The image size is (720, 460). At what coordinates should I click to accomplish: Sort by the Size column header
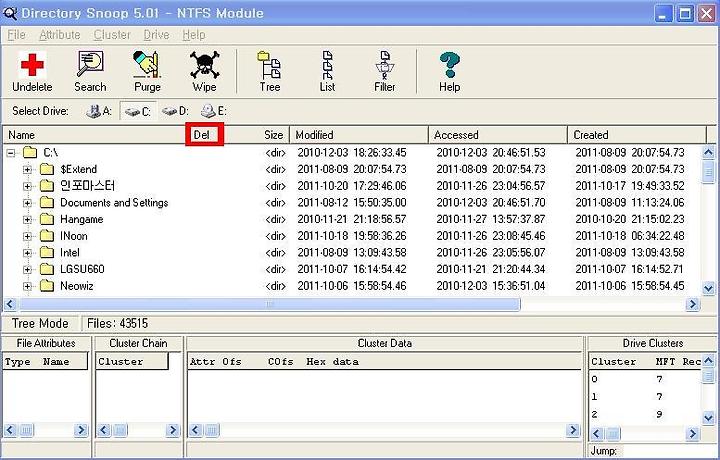click(x=273, y=135)
